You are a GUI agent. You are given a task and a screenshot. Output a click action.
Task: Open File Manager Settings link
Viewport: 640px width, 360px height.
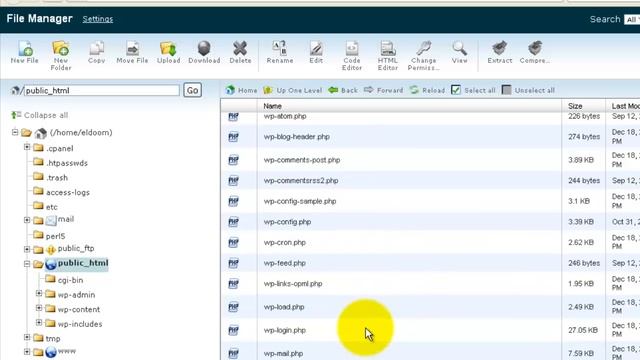coord(98,19)
